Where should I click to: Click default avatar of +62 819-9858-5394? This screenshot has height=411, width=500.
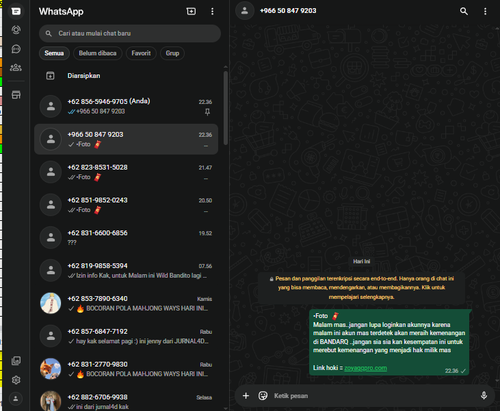pyautogui.click(x=51, y=270)
